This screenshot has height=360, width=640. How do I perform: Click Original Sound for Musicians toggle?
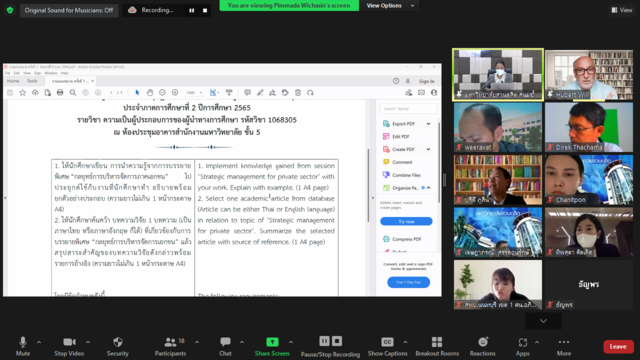69,10
